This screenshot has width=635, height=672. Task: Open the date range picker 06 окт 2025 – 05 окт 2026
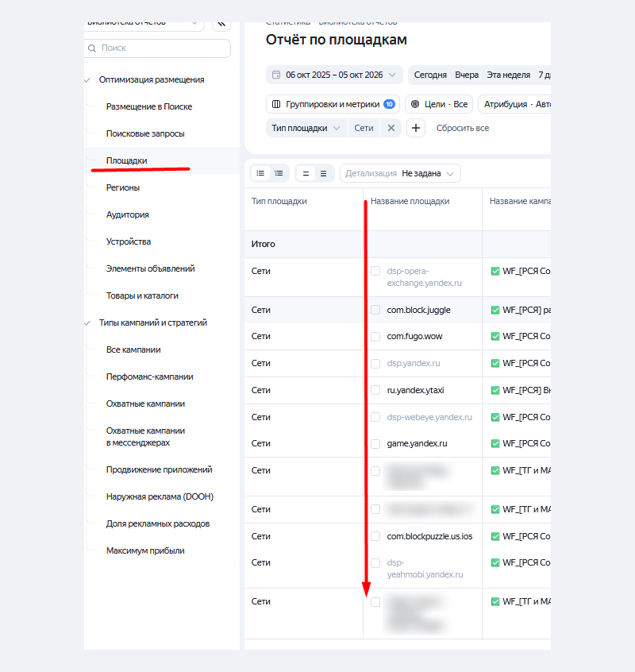[334, 75]
